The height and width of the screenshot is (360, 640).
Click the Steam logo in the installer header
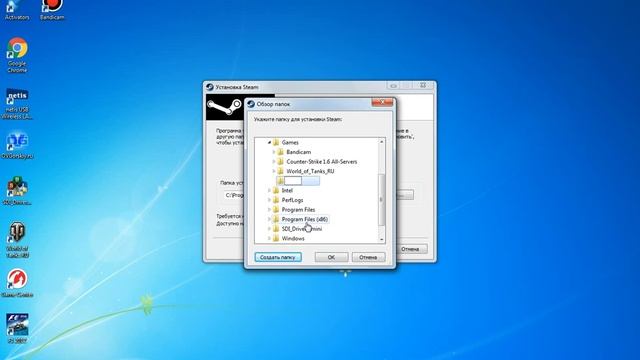pos(224,107)
